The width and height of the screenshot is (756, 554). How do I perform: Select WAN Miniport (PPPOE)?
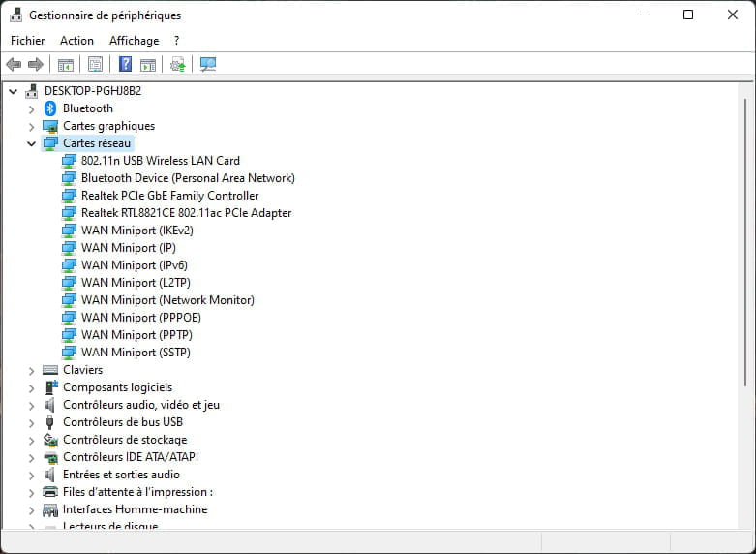[140, 318]
